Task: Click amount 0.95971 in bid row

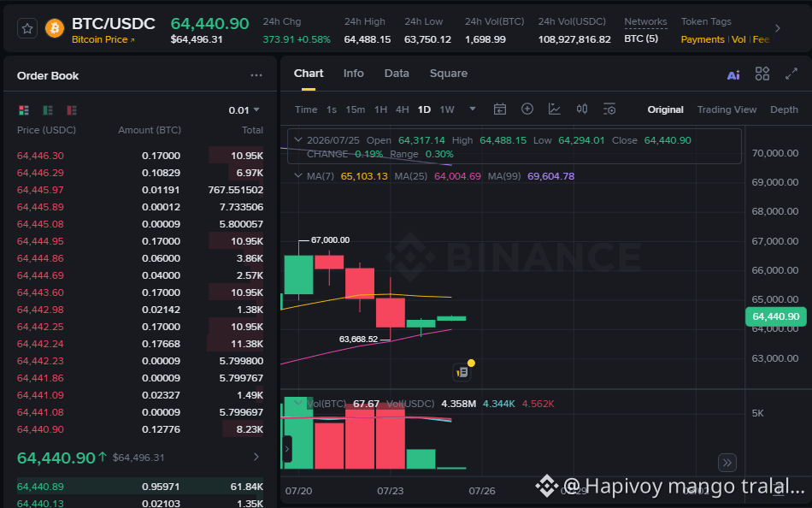Action: pos(161,487)
